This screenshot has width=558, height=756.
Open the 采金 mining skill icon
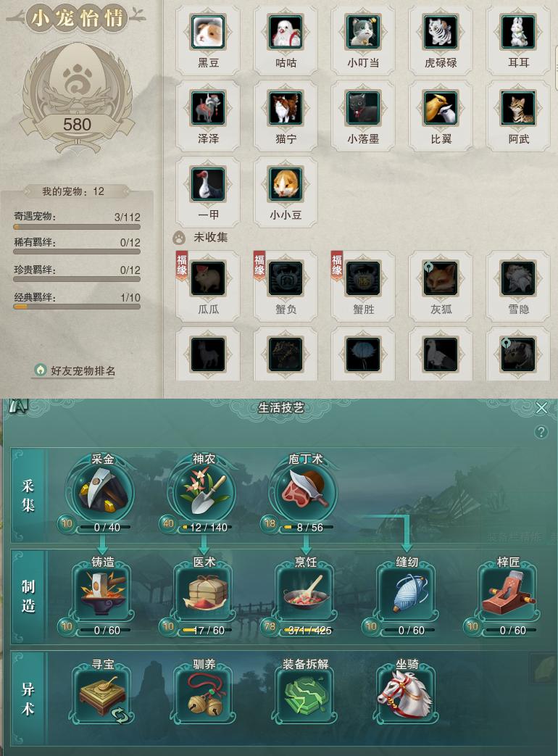tap(103, 491)
